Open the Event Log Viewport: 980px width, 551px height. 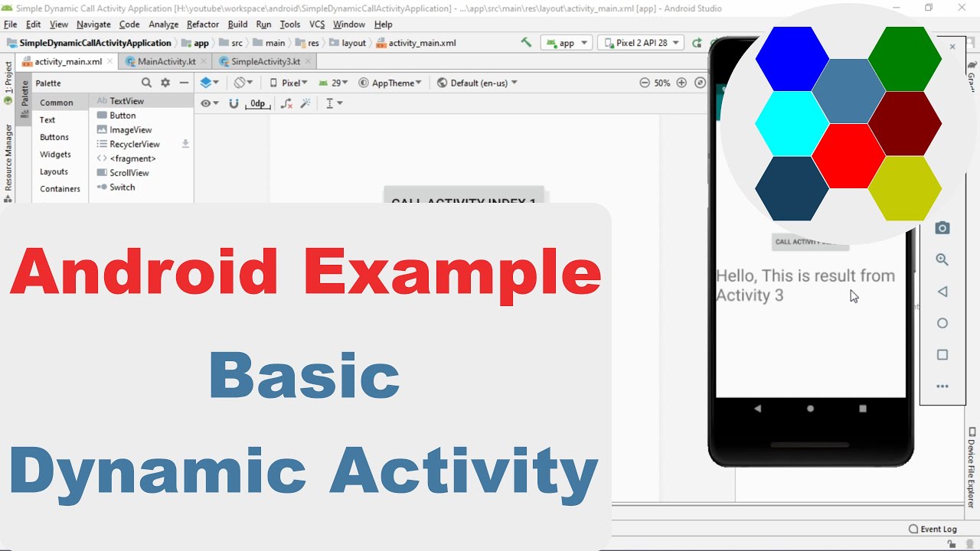[x=933, y=529]
